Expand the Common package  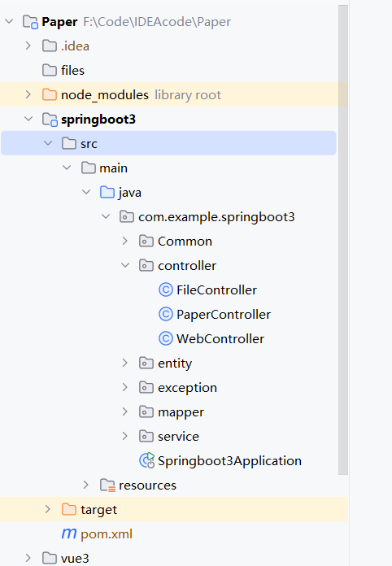pos(125,241)
